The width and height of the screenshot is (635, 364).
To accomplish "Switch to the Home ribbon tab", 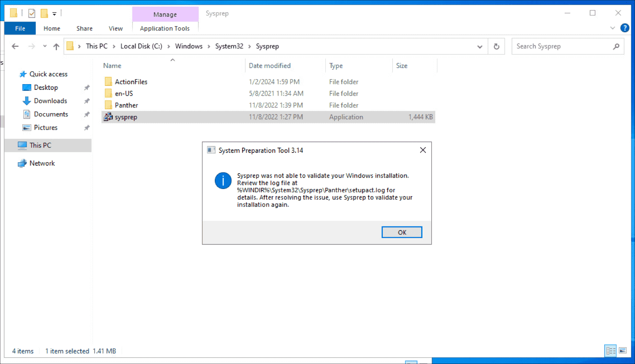I will (x=52, y=28).
